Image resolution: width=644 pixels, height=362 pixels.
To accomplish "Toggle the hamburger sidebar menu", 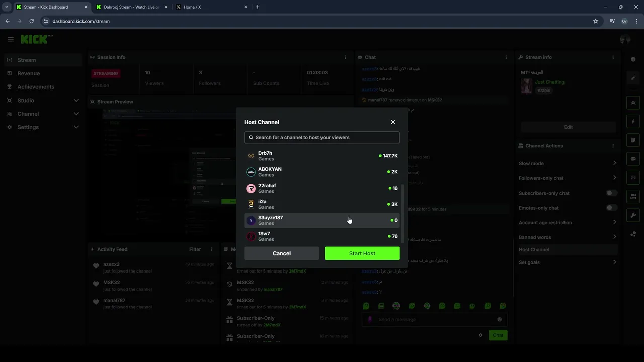I will click(11, 39).
